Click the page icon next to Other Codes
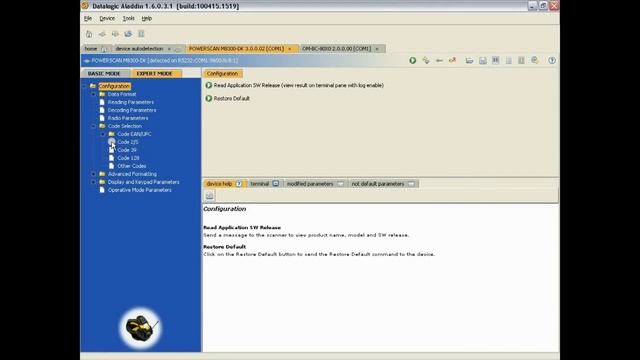This screenshot has width=640, height=360. [111, 166]
